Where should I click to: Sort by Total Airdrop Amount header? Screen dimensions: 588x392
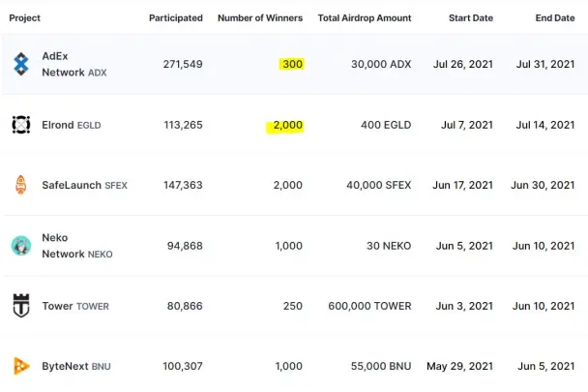pos(365,18)
